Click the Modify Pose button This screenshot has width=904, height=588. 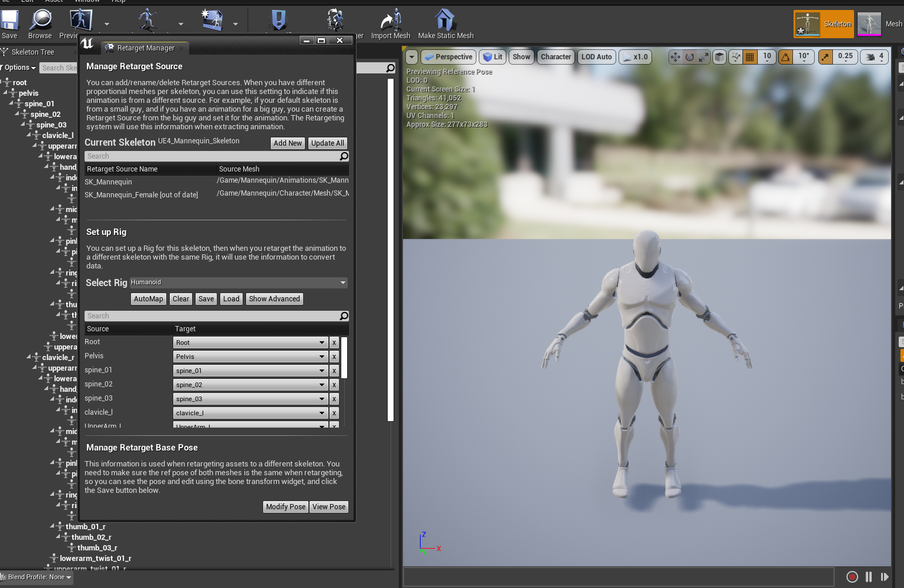(x=286, y=507)
